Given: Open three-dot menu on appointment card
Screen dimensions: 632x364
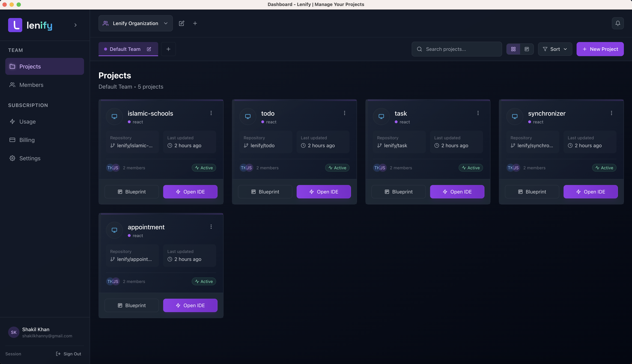Looking at the screenshot, I should click(x=211, y=226).
